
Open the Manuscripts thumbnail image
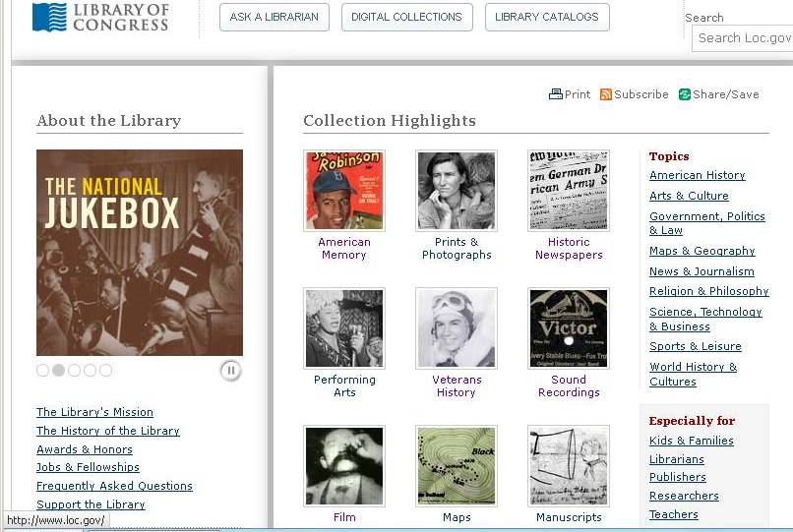coord(569,466)
